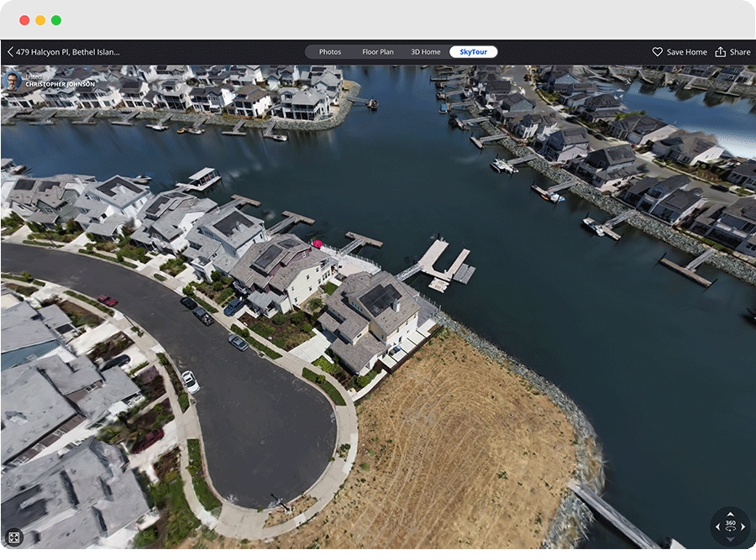Select the 3D Home tab
Image resolution: width=756 pixels, height=560 pixels.
click(425, 52)
